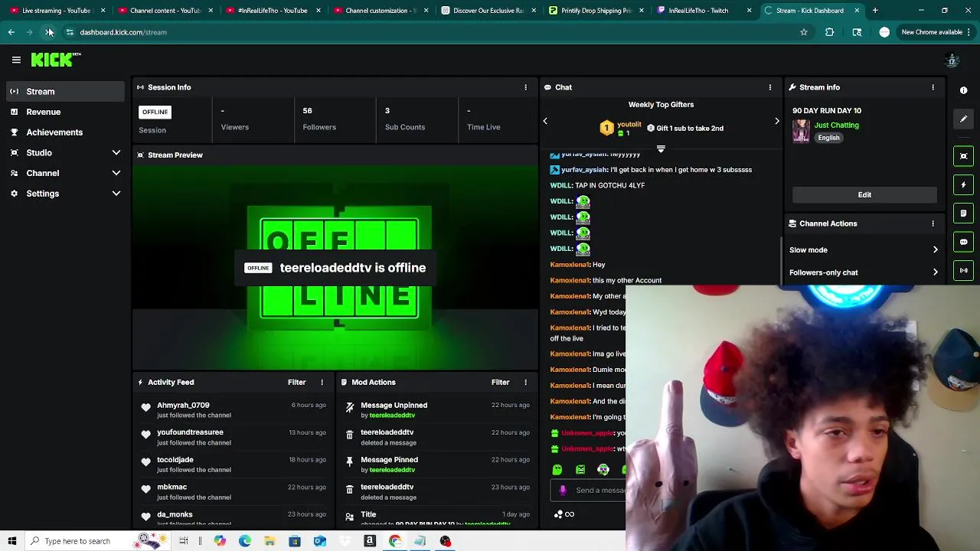Open the Windows Start menu

coord(11,541)
